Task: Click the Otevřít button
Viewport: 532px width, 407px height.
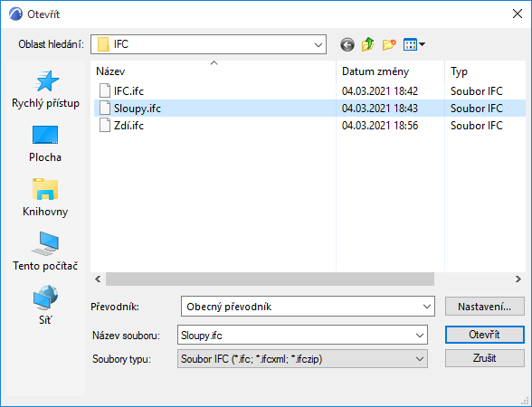Action: click(485, 335)
